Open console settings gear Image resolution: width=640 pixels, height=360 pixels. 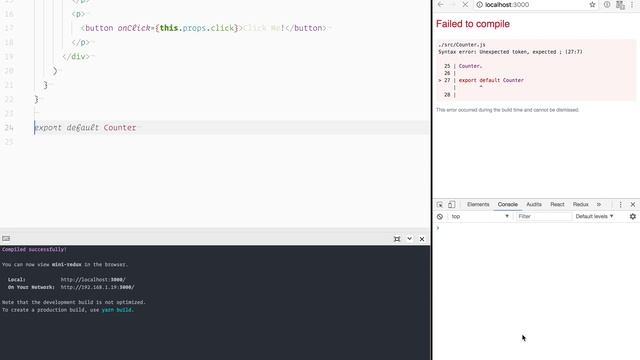tap(633, 216)
